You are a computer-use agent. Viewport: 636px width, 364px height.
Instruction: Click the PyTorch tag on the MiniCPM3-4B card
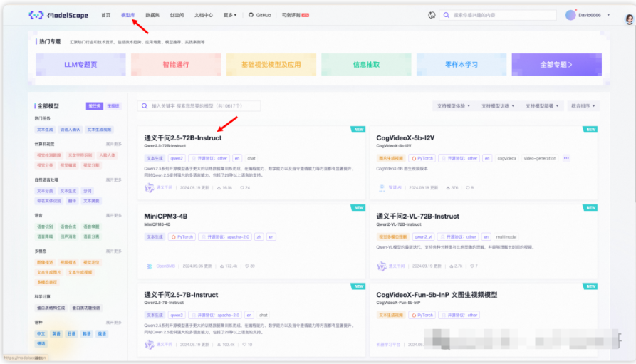coord(182,237)
